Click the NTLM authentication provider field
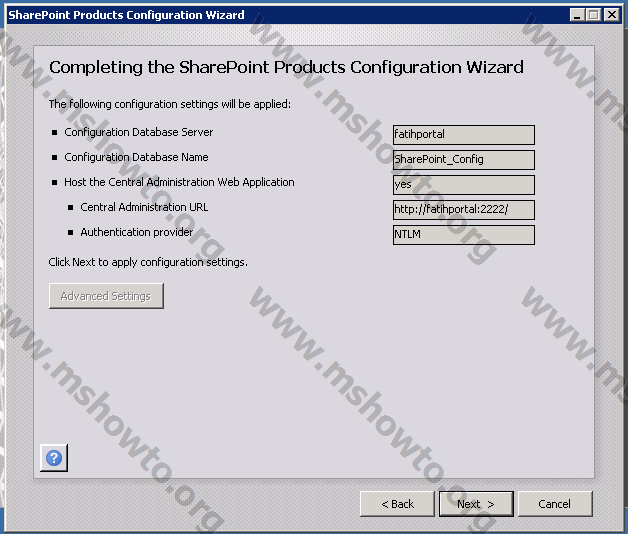 tap(464, 235)
